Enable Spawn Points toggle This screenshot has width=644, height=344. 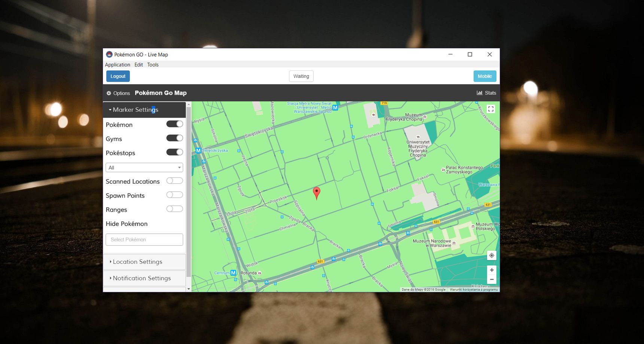coord(174,195)
